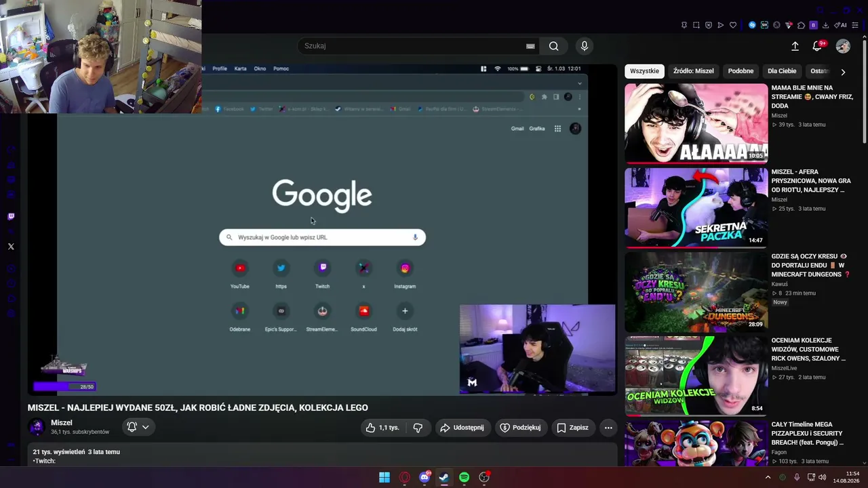The width and height of the screenshot is (868, 488).
Task: Open the YouTube account avatar menu
Action: coord(843,46)
